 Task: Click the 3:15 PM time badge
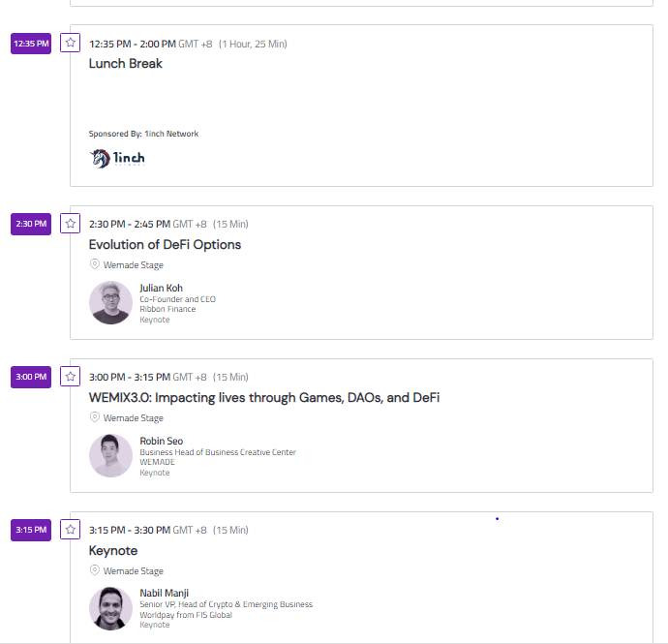(31, 530)
